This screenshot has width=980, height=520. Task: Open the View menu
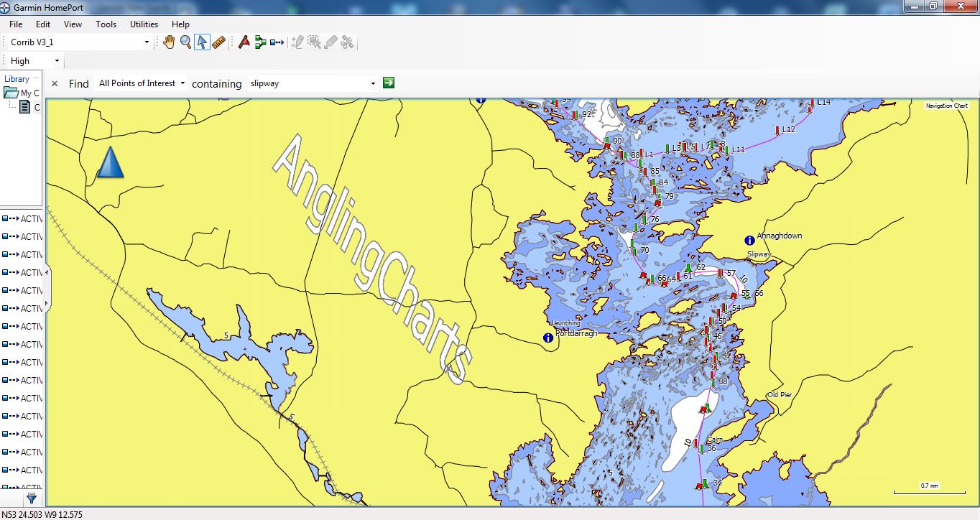click(73, 24)
